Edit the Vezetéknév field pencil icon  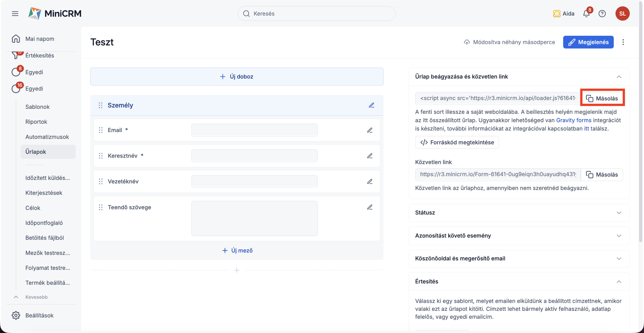(370, 182)
